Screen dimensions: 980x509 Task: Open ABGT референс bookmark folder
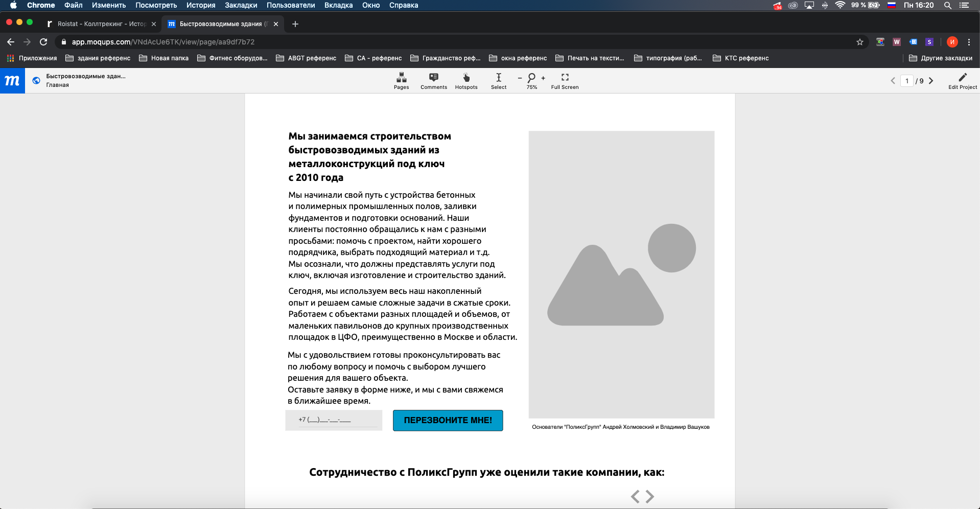coord(306,58)
